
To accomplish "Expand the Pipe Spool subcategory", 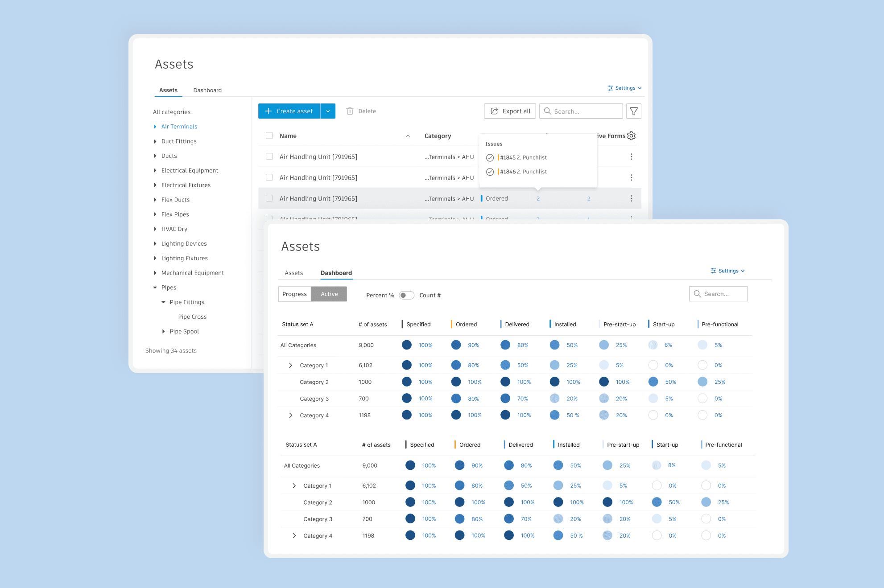I will pos(163,331).
